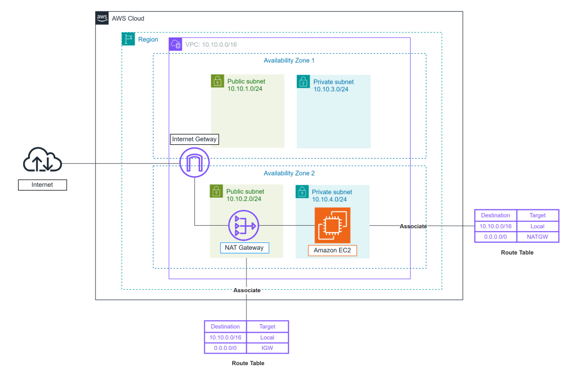This screenshot has height=374, width=588.
Task: Click the Public subnet 10.10.1.0/24 text
Action: 246,85
